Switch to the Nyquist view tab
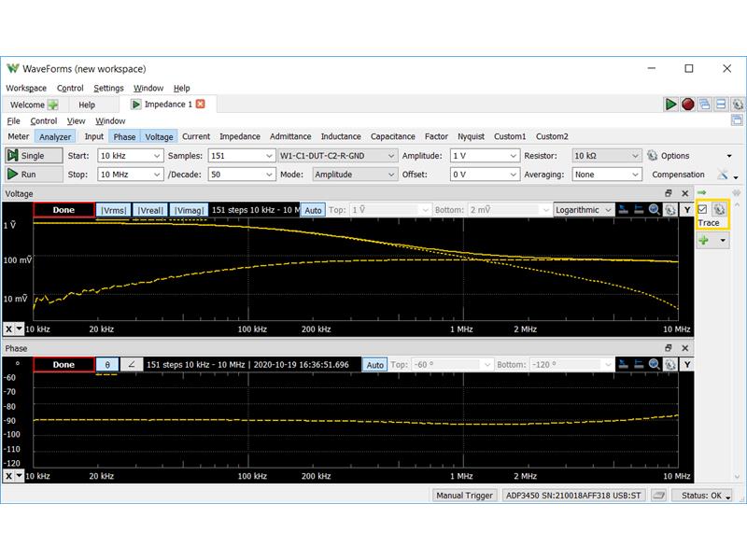747x560 pixels. click(x=471, y=136)
